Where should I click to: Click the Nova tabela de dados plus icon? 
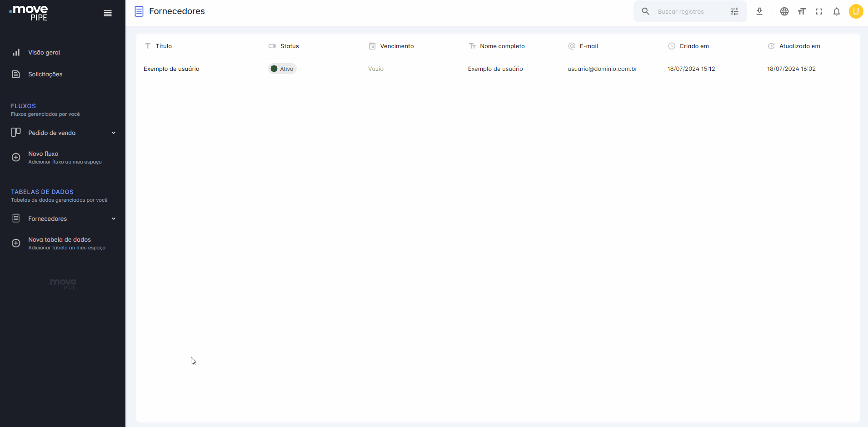pyautogui.click(x=16, y=243)
